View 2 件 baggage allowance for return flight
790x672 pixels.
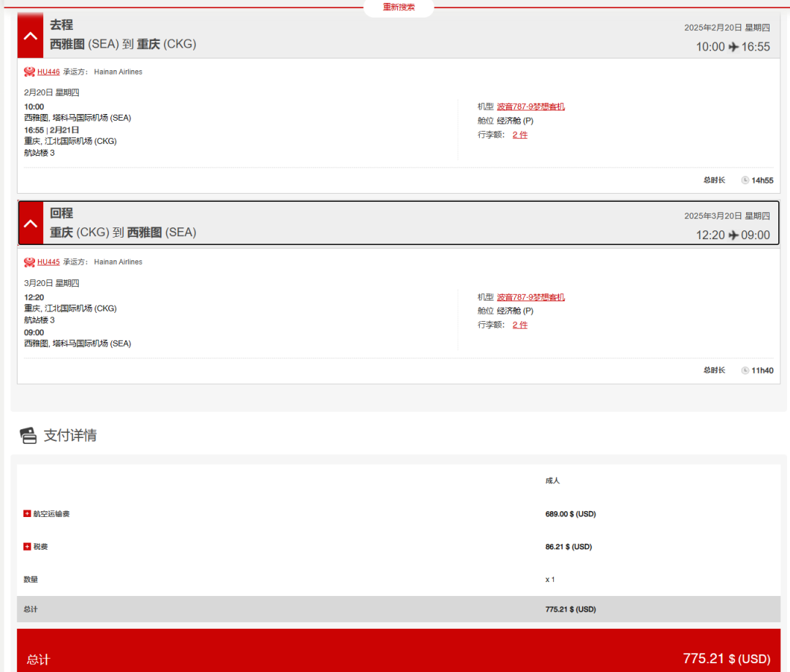tap(520, 325)
